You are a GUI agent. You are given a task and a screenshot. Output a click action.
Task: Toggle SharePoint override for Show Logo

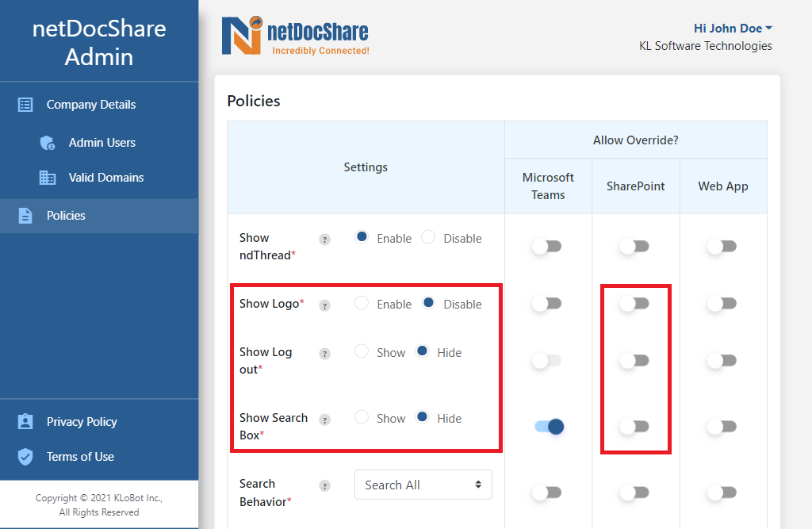tap(634, 303)
